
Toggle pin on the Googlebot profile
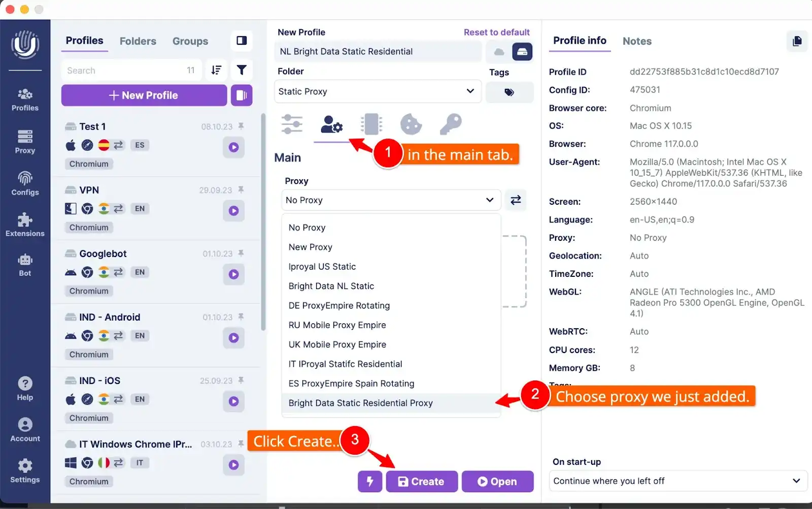tap(241, 253)
